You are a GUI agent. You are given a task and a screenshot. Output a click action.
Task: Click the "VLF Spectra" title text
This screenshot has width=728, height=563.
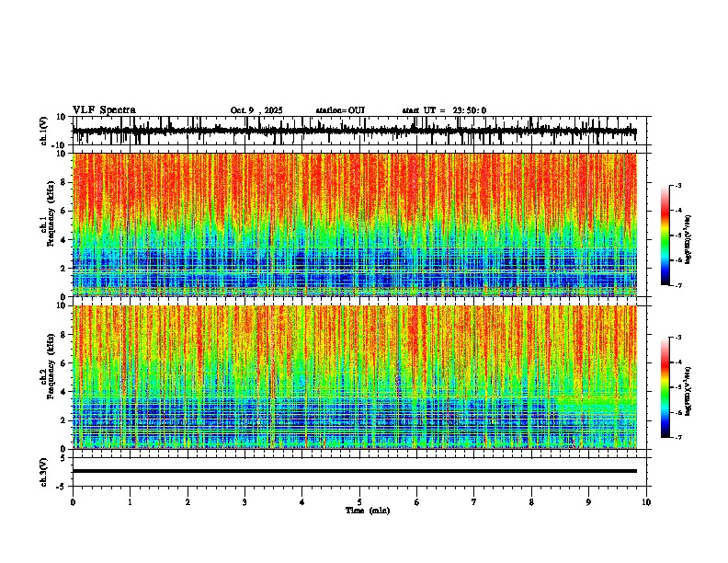click(104, 110)
